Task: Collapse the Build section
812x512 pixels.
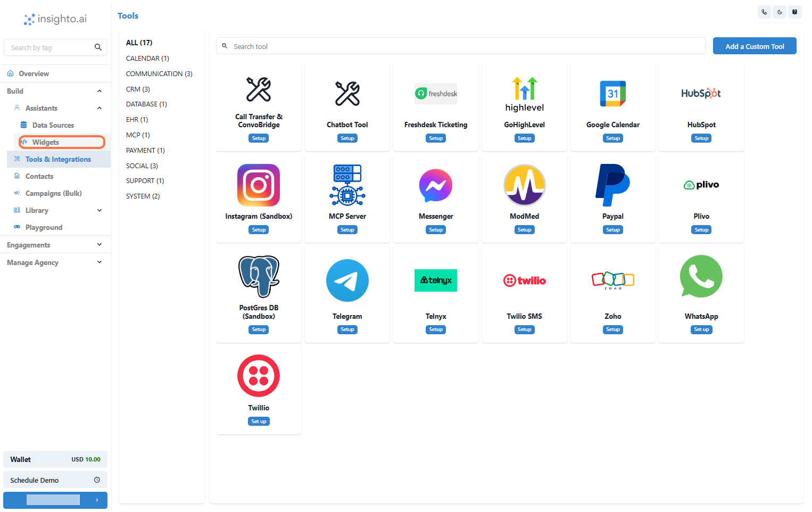Action: [x=100, y=91]
